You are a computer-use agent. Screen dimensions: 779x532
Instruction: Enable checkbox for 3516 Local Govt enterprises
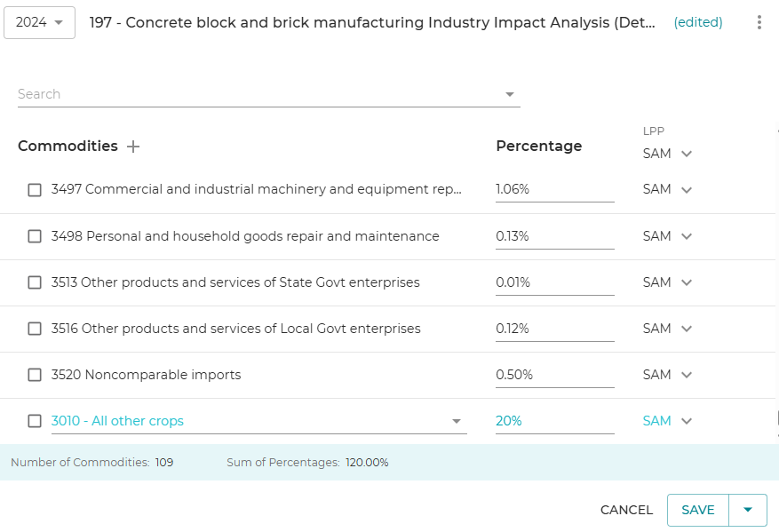35,329
